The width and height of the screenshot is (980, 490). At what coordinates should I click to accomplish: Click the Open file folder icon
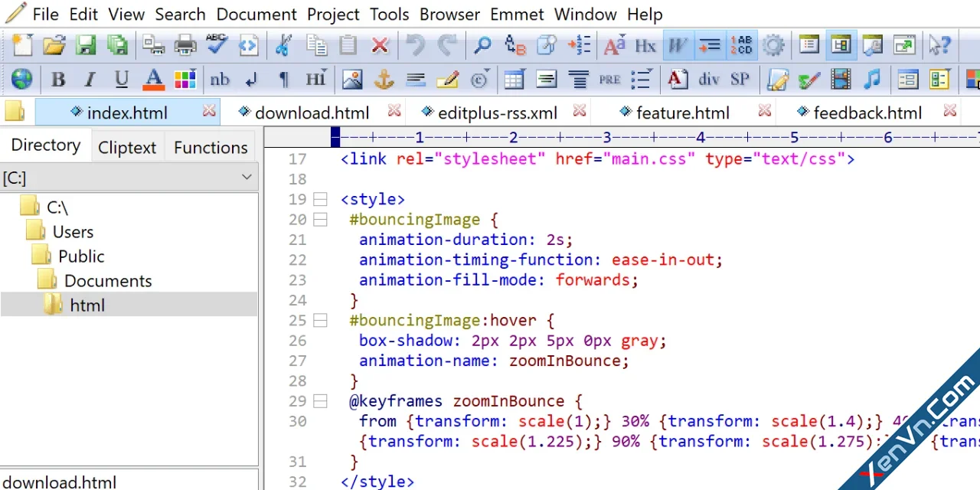pos(54,45)
